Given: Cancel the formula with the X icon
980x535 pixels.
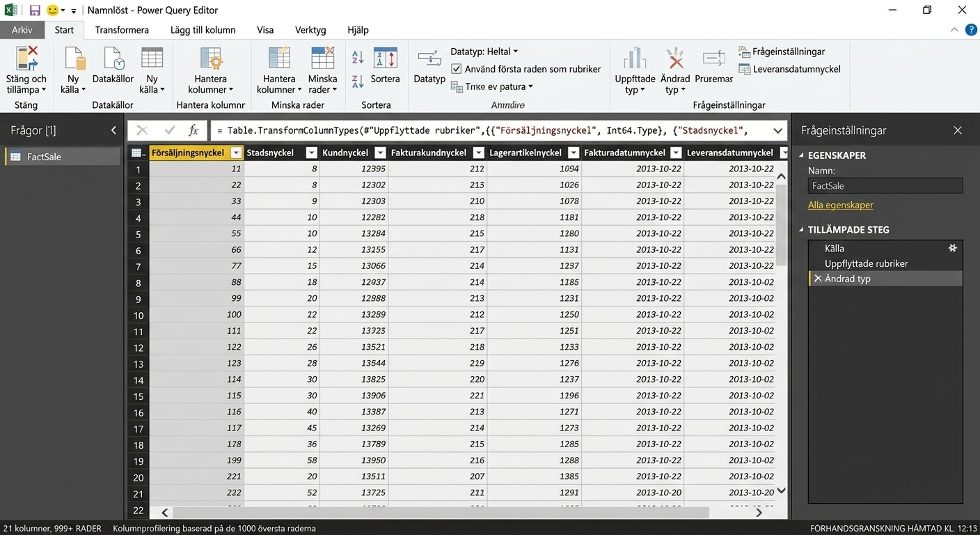Looking at the screenshot, I should click(x=142, y=130).
